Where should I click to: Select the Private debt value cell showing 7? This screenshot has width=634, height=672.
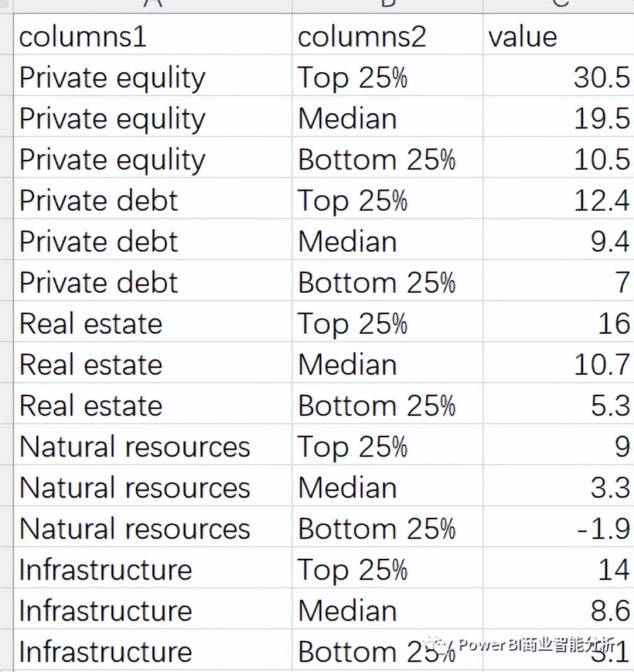coord(558,281)
